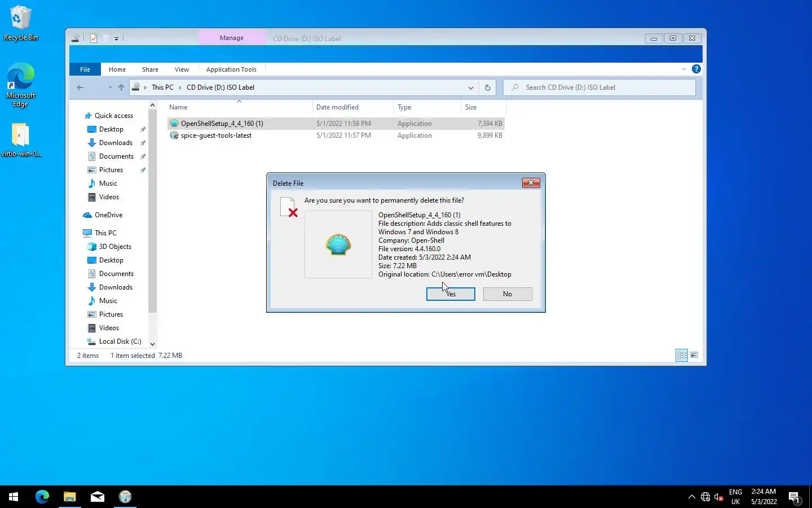Sort files by Type column header

coord(427,107)
